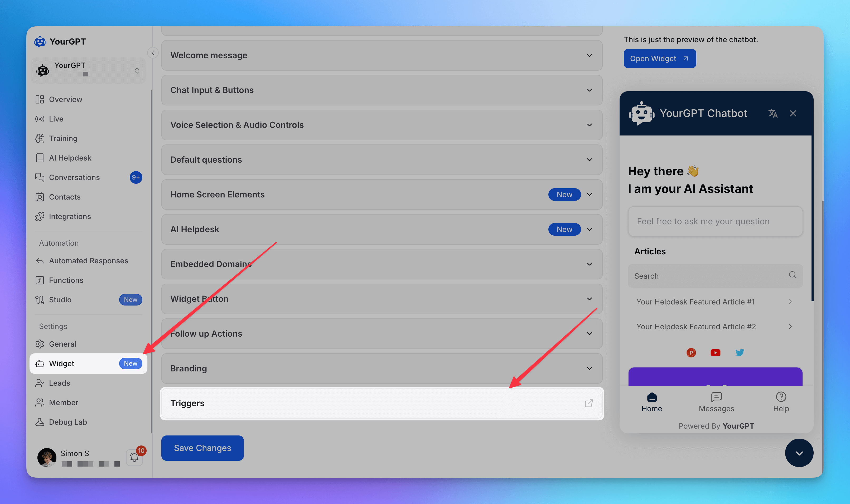Click the Save Changes button
Viewport: 850px width, 504px height.
(x=202, y=448)
